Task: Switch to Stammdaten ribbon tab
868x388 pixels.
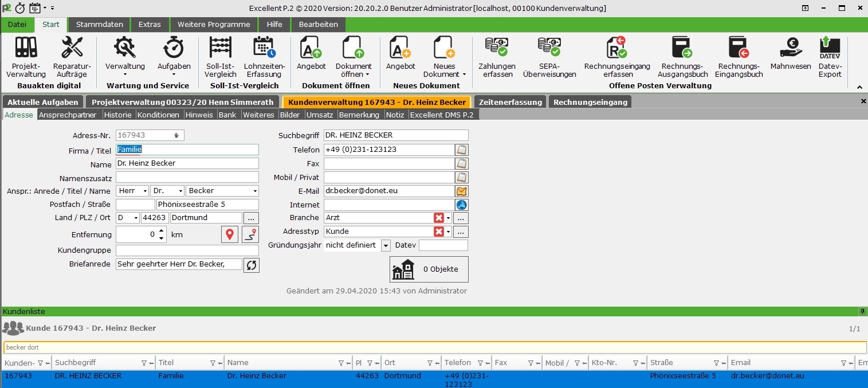Action: 100,24
